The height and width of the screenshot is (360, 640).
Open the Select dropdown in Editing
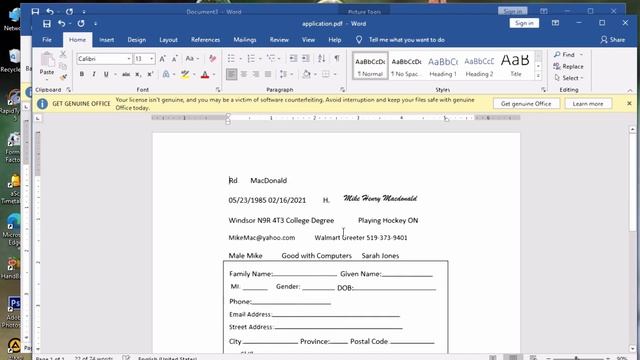(x=569, y=78)
